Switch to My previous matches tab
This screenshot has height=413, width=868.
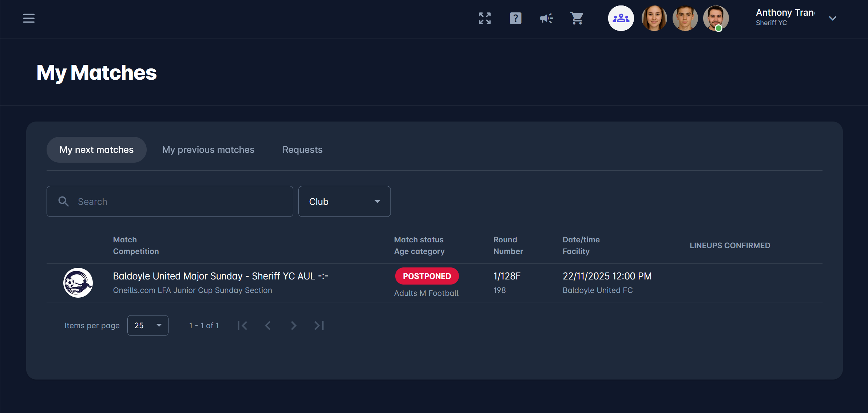point(208,150)
